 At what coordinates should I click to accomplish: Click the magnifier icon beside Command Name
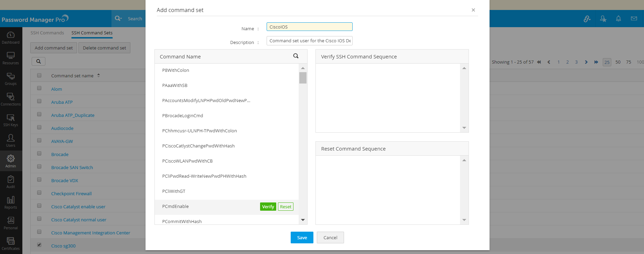296,56
